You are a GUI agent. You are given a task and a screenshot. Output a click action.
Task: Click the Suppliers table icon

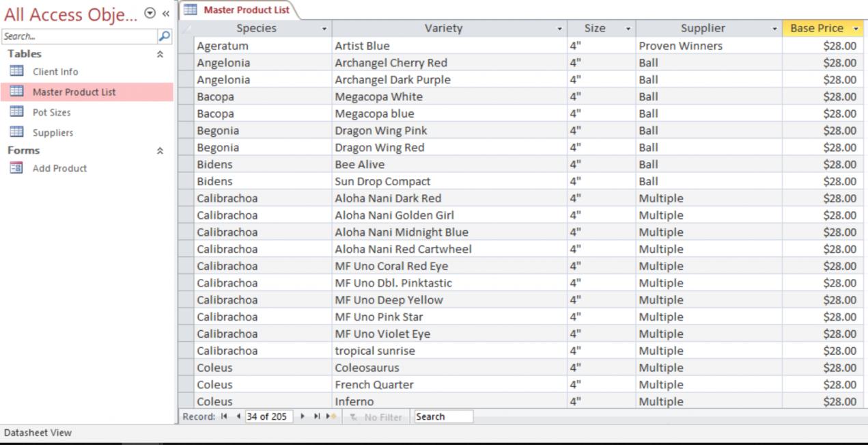point(16,133)
